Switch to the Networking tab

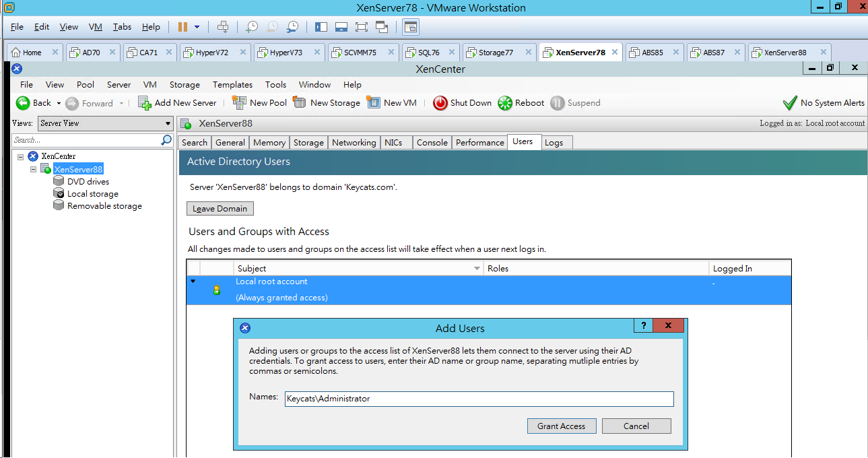pos(354,143)
